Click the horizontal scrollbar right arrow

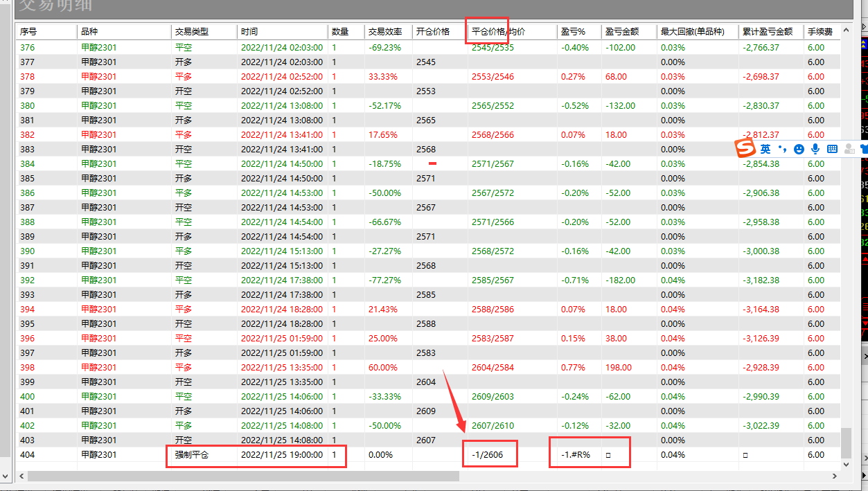tap(835, 476)
